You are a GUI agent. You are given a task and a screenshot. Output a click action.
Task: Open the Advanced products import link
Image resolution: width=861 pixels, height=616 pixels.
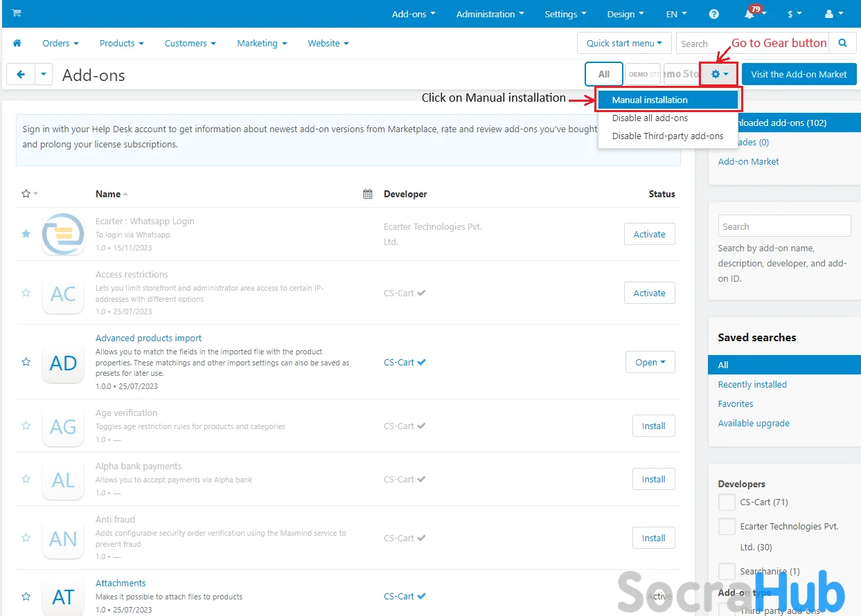pyautogui.click(x=148, y=338)
